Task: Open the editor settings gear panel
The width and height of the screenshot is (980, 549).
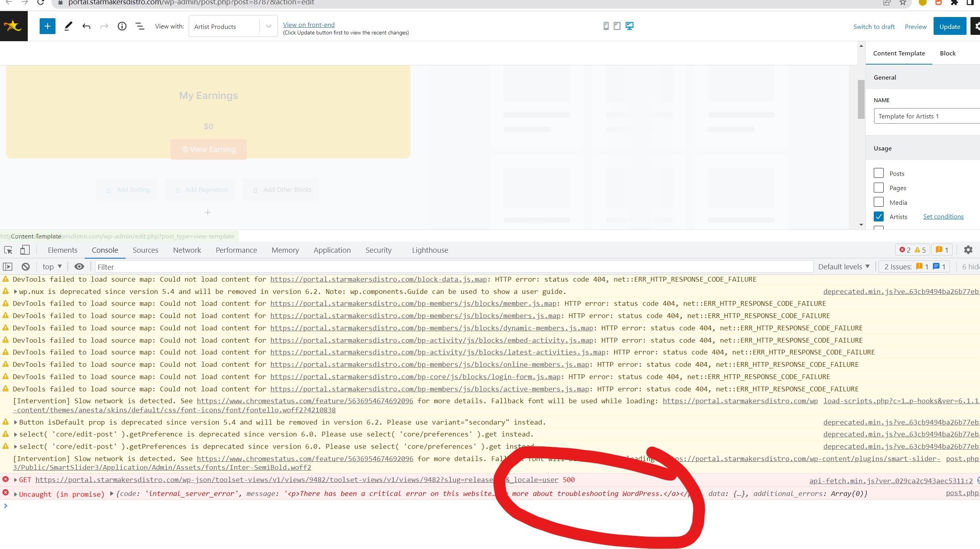Action: coord(975,26)
